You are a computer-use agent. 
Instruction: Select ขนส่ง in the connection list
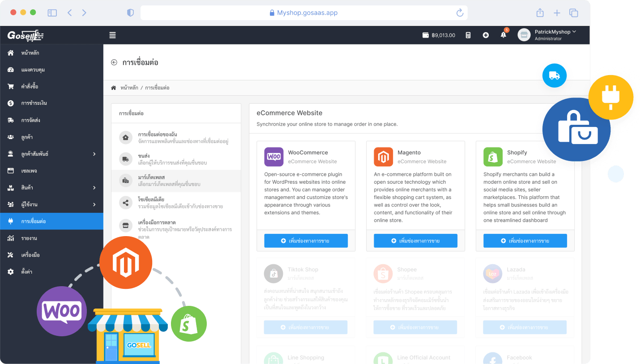176,159
